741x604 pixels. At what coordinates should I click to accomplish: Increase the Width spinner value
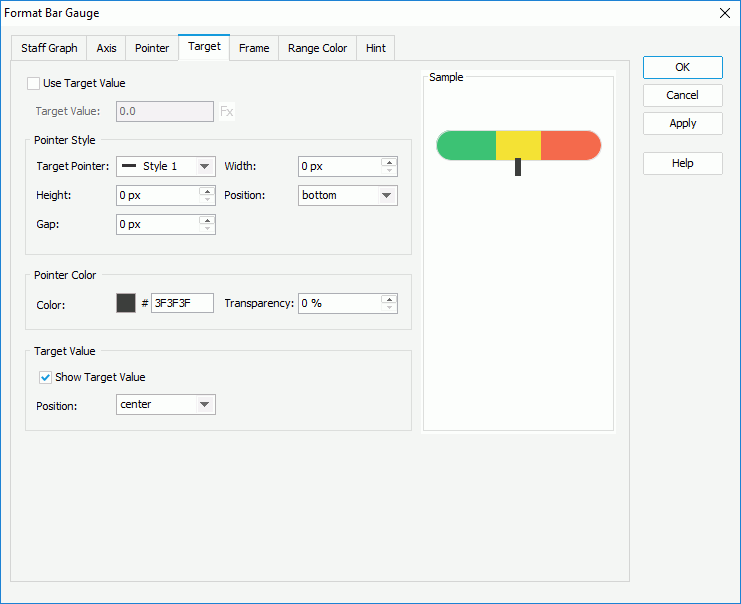(389, 162)
